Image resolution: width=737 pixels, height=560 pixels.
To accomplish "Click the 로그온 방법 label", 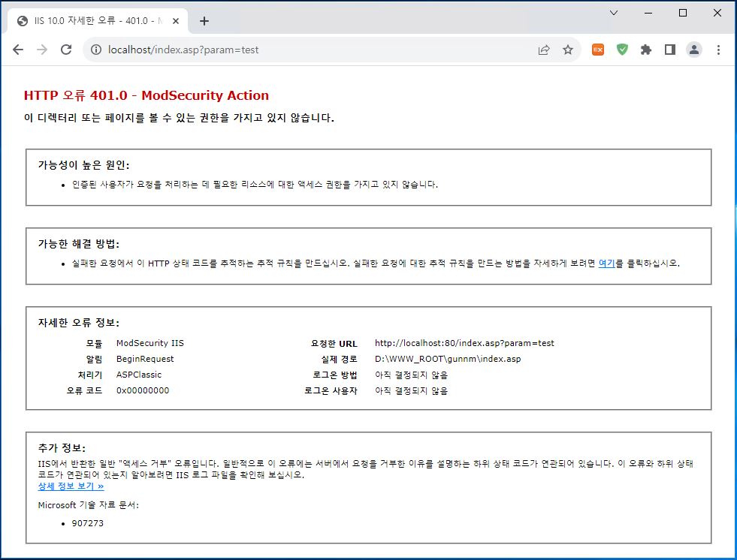I will pos(335,375).
